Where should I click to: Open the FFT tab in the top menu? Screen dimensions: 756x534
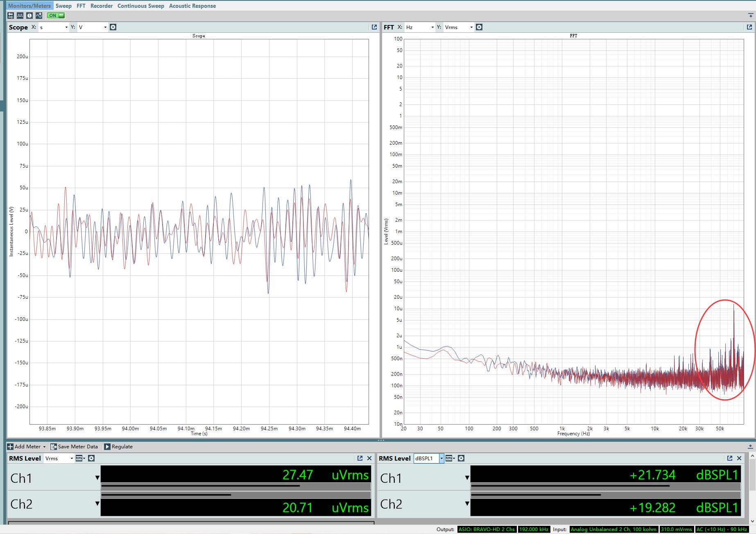[81, 6]
